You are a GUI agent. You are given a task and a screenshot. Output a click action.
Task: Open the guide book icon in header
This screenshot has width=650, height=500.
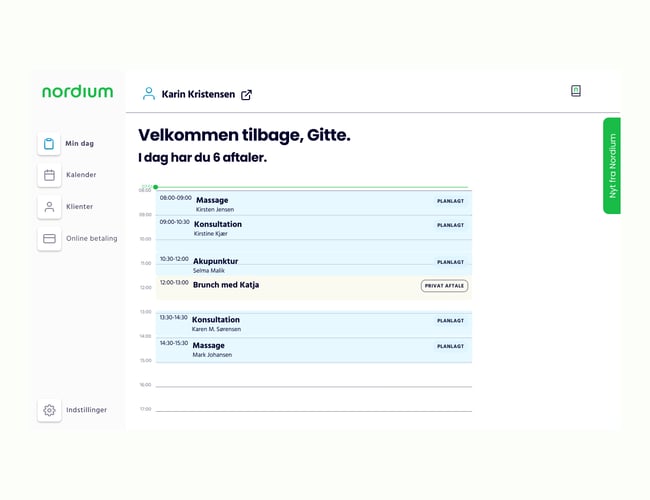[576, 91]
